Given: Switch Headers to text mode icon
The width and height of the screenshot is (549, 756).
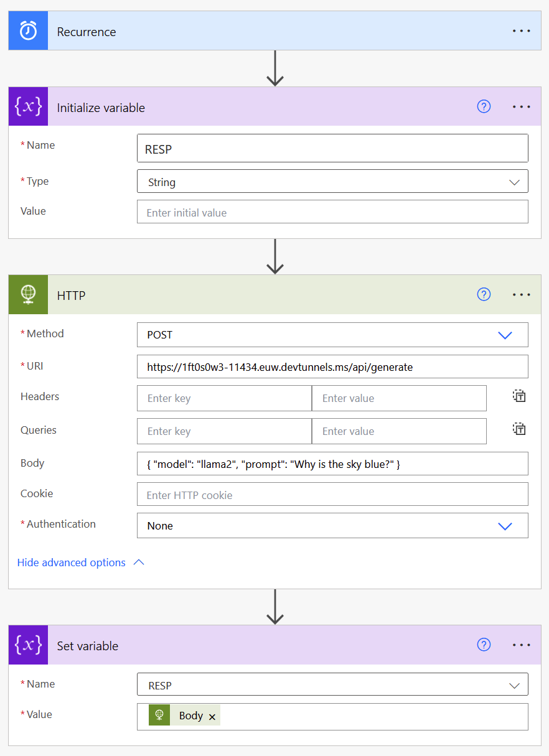Looking at the screenshot, I should [x=519, y=396].
